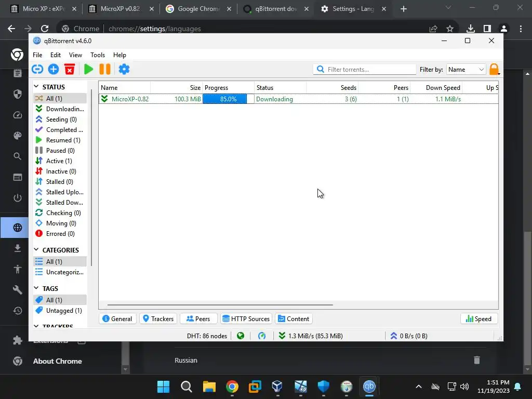532x399 pixels.
Task: Open qBittorrent Options gear icon
Action: [x=124, y=69]
